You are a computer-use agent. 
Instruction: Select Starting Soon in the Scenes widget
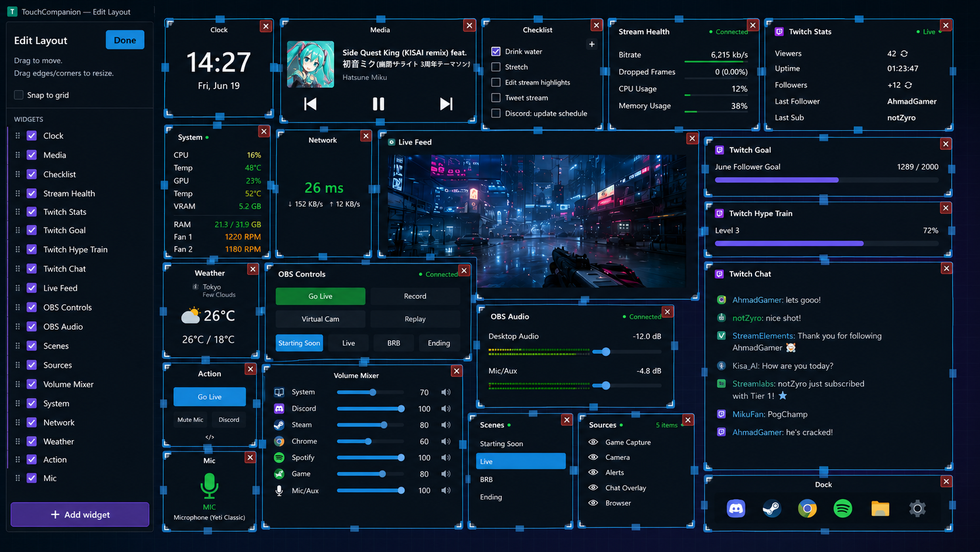pyautogui.click(x=521, y=444)
